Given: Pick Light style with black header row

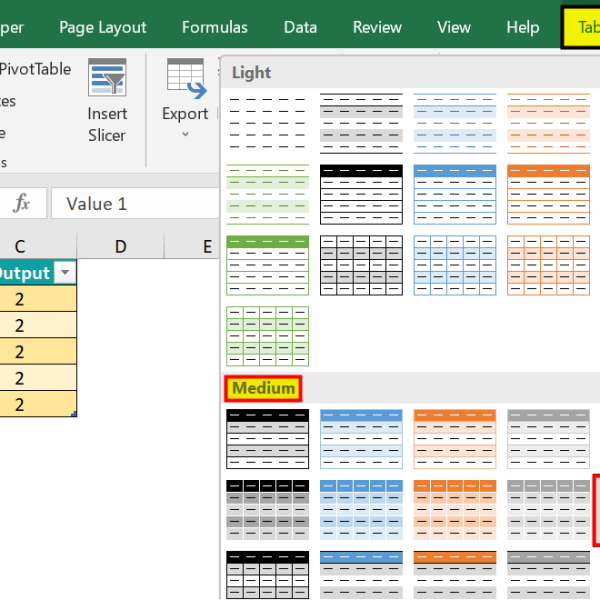Looking at the screenshot, I should [361, 194].
